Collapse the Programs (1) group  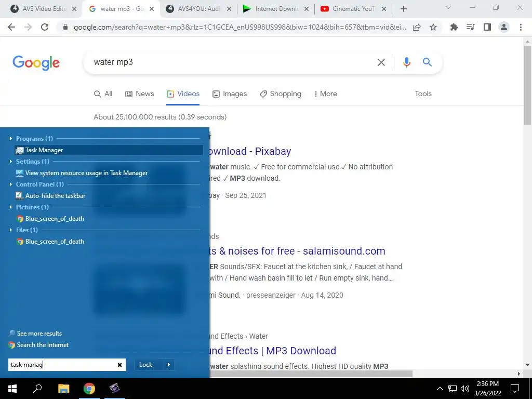[x=11, y=138]
